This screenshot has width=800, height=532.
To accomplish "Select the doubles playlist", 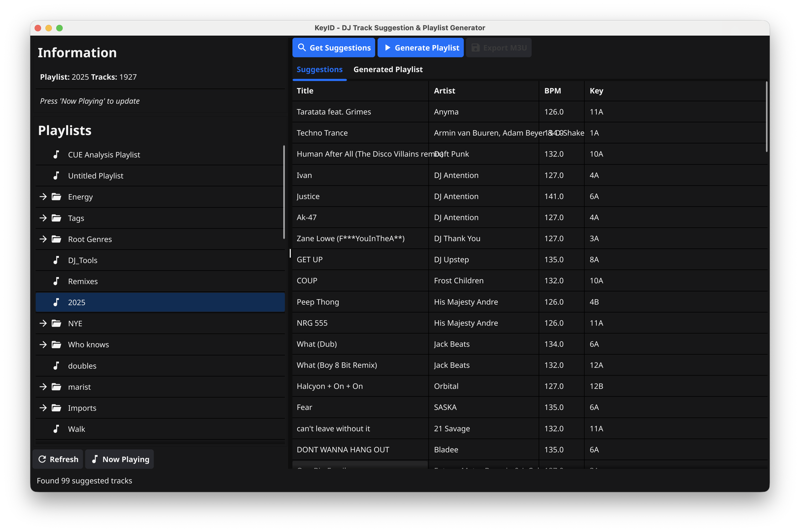I will tap(160, 365).
